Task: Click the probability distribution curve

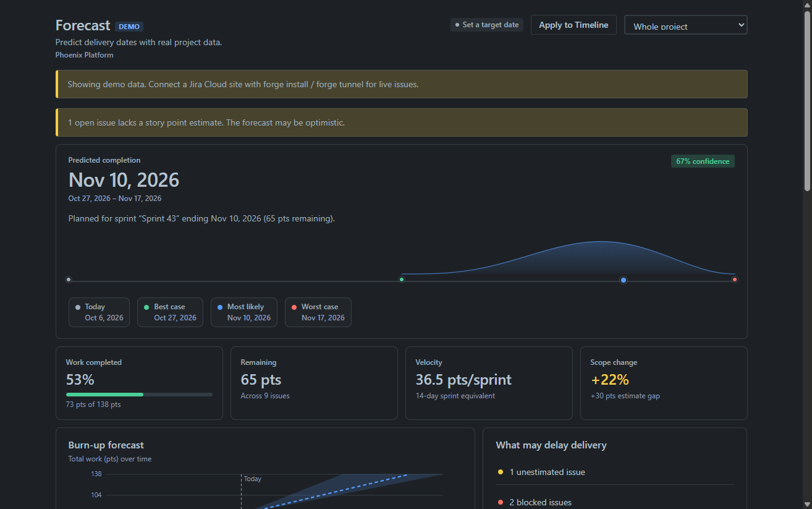Action: point(599,257)
